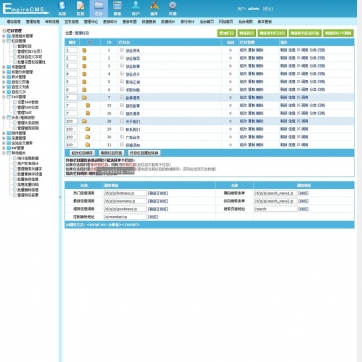Open the manage column (paged) tree item
The image size is (362, 362).
(30, 51)
